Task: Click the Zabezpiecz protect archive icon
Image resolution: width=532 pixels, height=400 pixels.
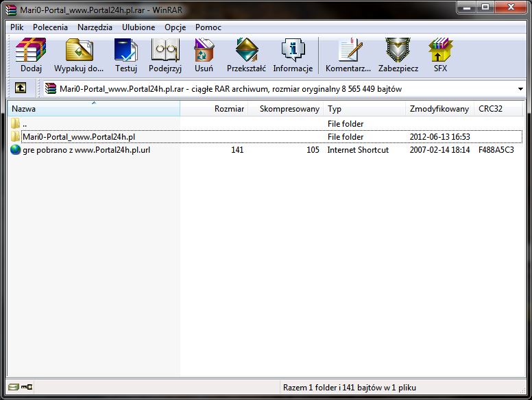Action: tap(398, 50)
